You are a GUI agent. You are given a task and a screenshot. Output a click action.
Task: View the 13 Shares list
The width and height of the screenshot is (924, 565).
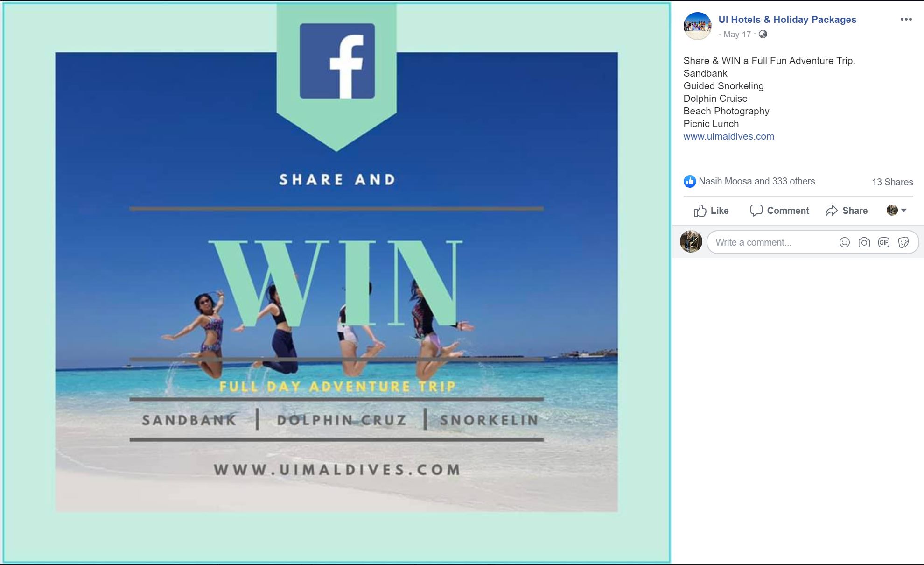point(892,182)
